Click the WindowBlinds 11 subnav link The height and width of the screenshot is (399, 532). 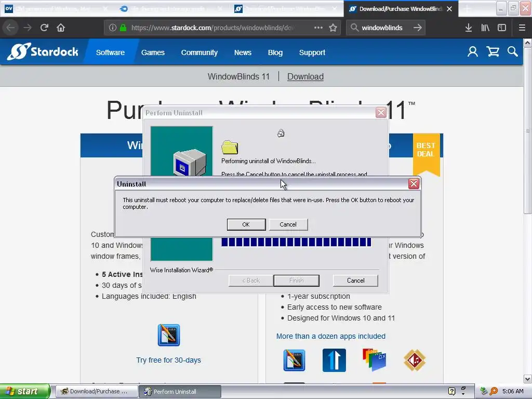pos(238,76)
